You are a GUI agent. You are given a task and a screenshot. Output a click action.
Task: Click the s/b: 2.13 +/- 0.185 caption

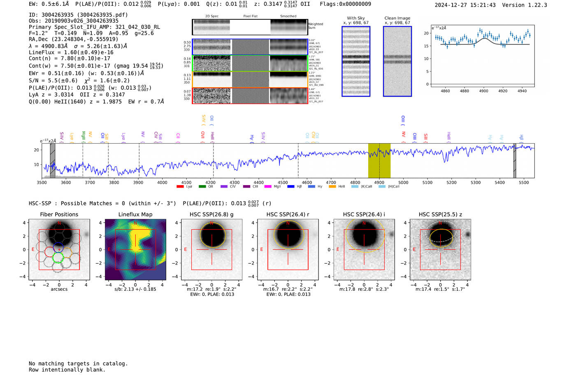click(135, 289)
